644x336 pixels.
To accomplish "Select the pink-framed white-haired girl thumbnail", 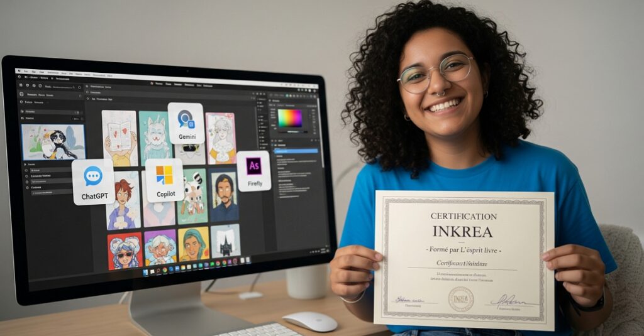I will (221, 138).
